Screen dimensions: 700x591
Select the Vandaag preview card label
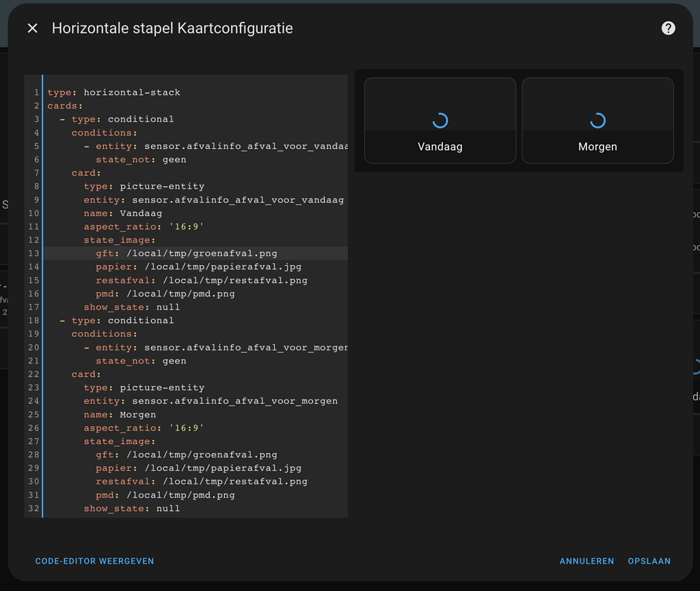(440, 147)
